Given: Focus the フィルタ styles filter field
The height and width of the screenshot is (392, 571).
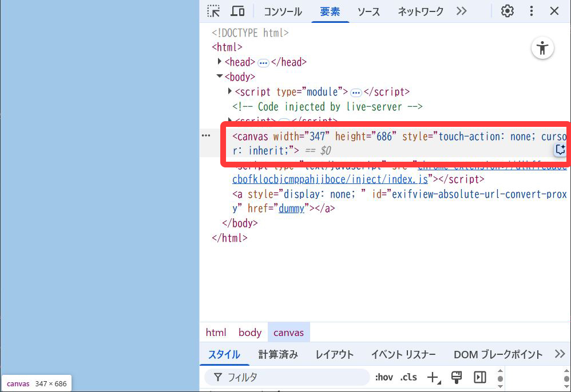Looking at the screenshot, I should point(287,377).
